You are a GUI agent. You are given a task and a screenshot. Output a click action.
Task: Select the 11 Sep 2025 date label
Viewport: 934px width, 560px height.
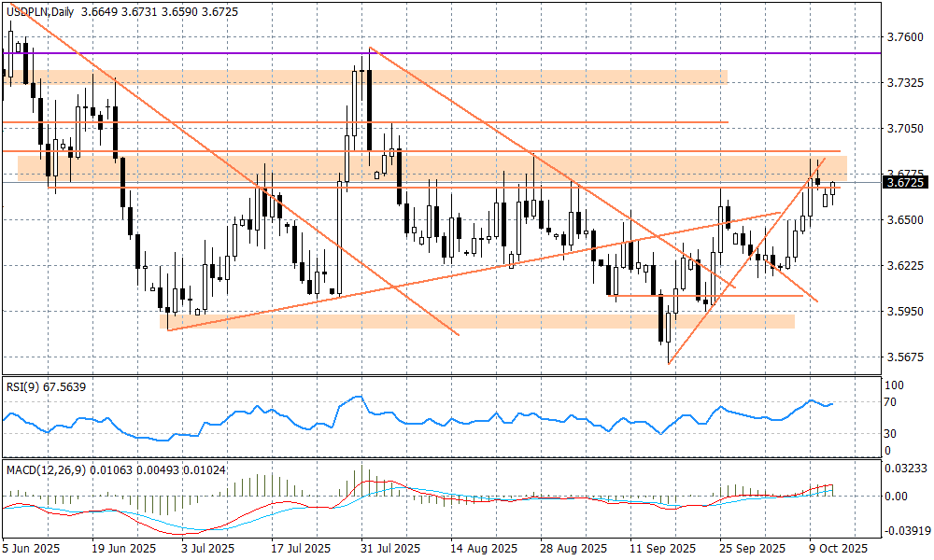(x=661, y=549)
